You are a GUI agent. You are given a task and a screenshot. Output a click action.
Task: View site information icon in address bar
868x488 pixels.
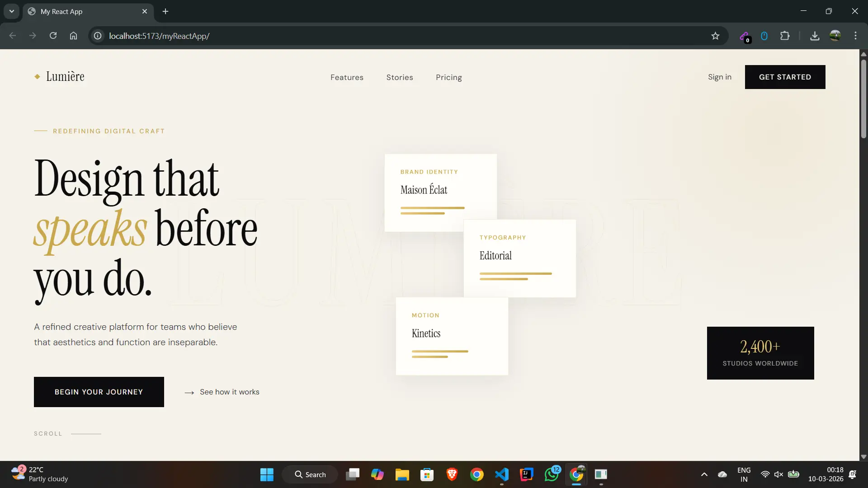97,36
